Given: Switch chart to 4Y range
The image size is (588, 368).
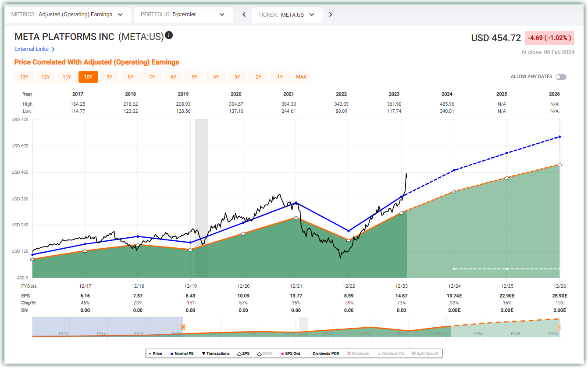Looking at the screenshot, I should click(216, 77).
